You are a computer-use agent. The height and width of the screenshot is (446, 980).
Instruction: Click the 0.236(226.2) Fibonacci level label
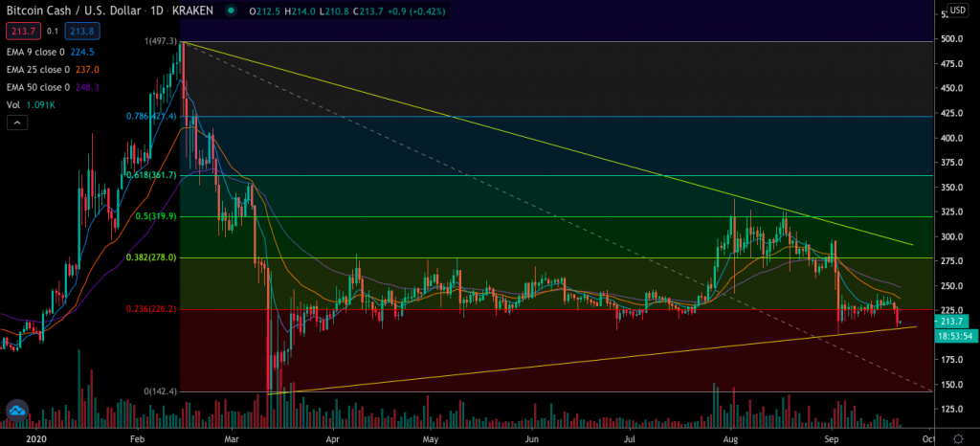click(x=150, y=308)
